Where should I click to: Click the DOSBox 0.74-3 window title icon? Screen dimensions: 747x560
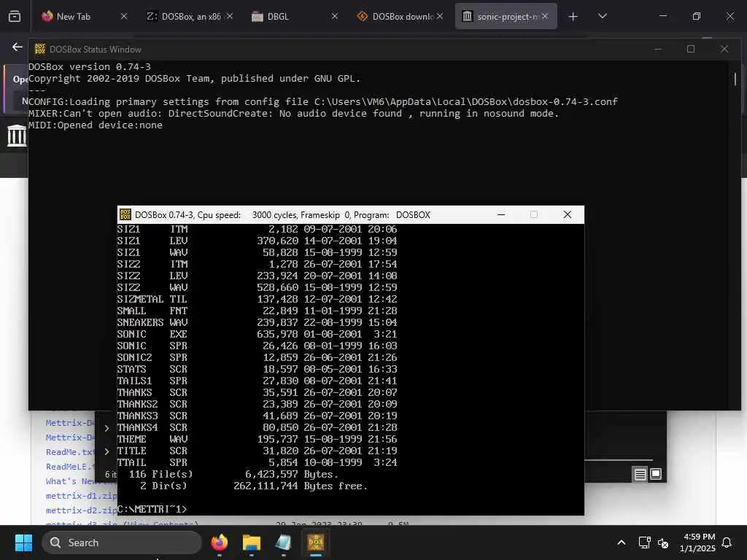coord(125,215)
